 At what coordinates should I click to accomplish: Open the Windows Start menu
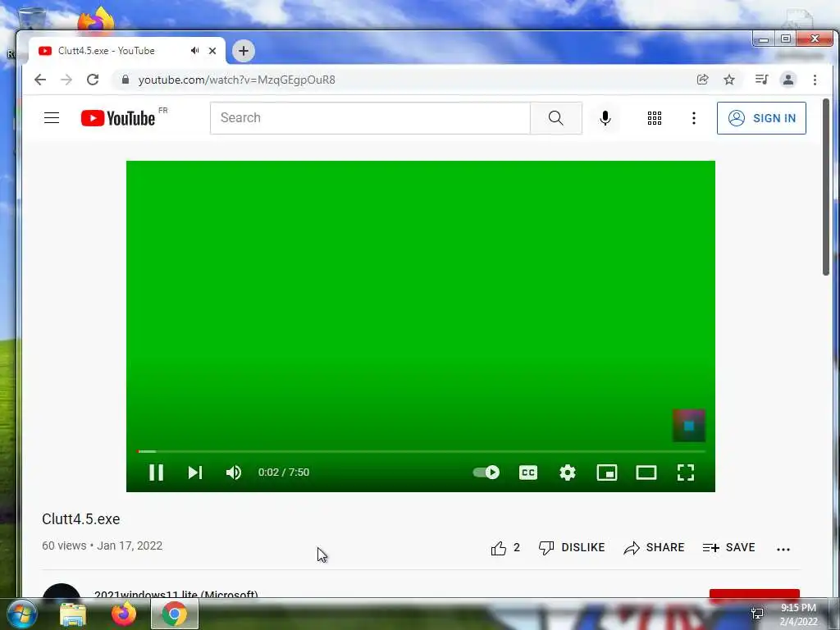22,614
